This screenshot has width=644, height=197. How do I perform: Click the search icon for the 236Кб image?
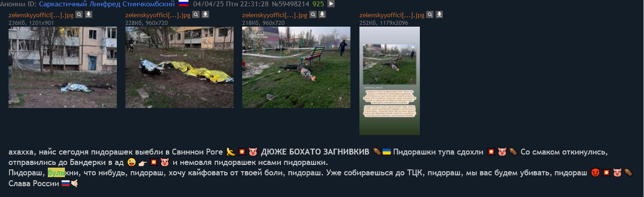79,14
